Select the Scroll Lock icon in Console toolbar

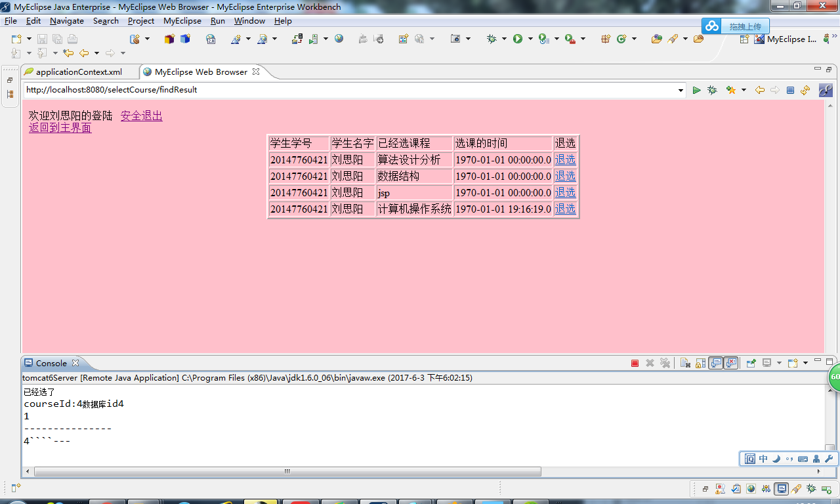pyautogui.click(x=701, y=363)
